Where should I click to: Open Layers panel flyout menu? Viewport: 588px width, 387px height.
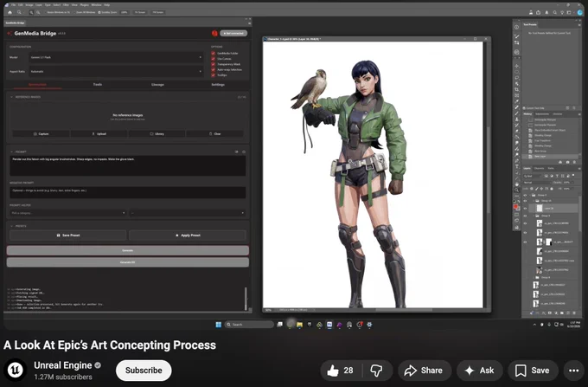point(579,169)
